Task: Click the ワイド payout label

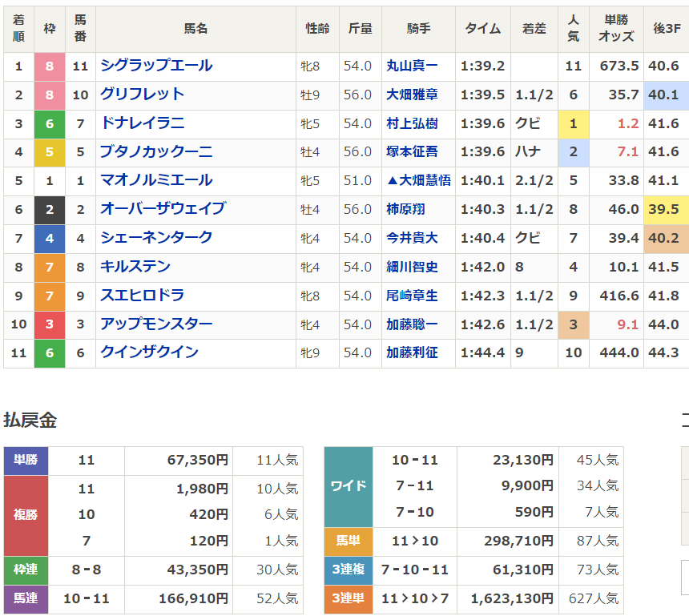Action: 349,486
